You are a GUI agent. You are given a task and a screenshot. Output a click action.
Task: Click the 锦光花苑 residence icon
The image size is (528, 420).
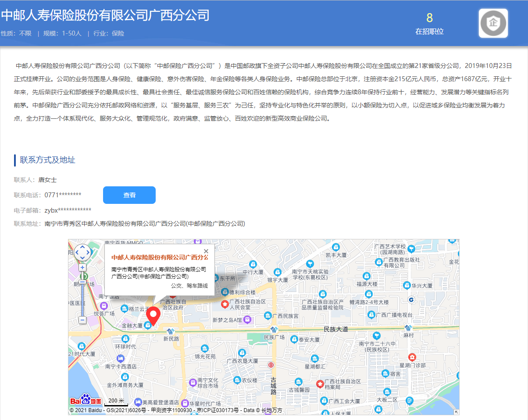(x=205, y=349)
